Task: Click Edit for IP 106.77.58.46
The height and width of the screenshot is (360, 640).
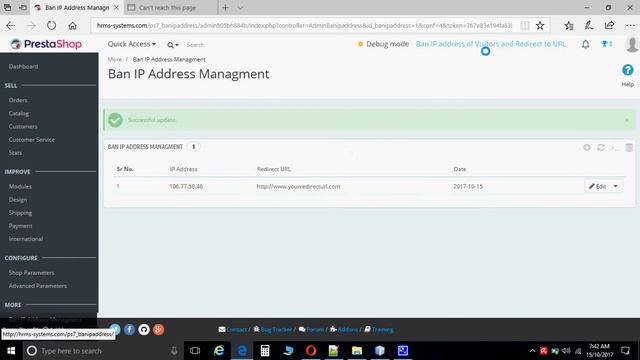Action: (597, 187)
